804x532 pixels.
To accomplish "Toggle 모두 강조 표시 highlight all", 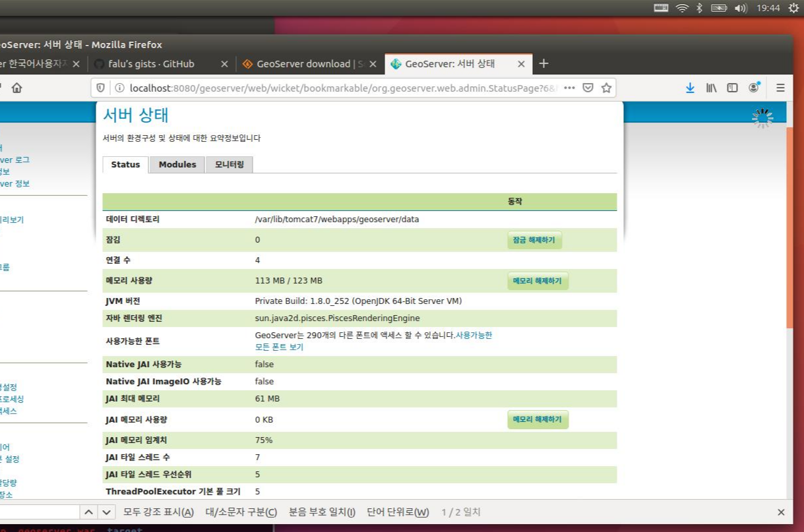I will pos(158,512).
